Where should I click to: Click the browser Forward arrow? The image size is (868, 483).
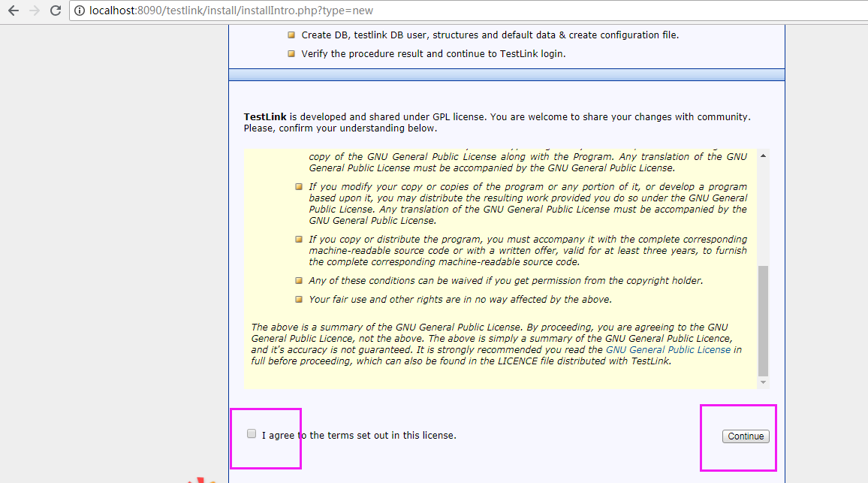pyautogui.click(x=35, y=11)
